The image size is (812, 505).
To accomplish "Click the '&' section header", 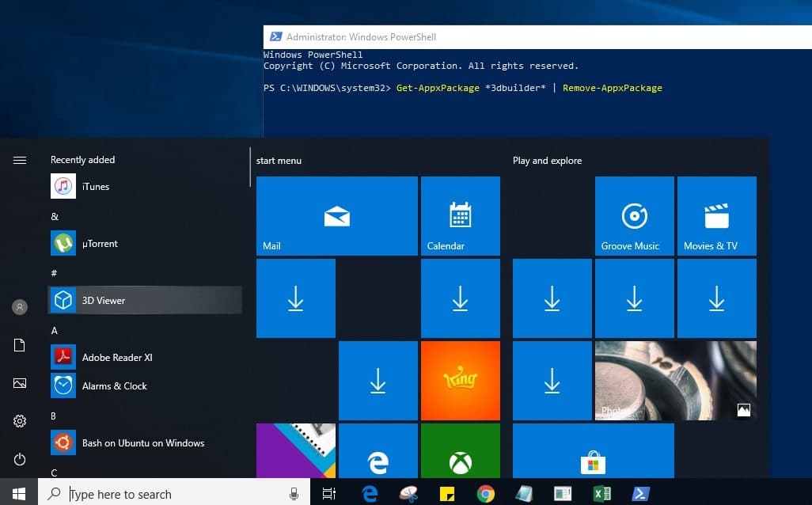I will [55, 217].
